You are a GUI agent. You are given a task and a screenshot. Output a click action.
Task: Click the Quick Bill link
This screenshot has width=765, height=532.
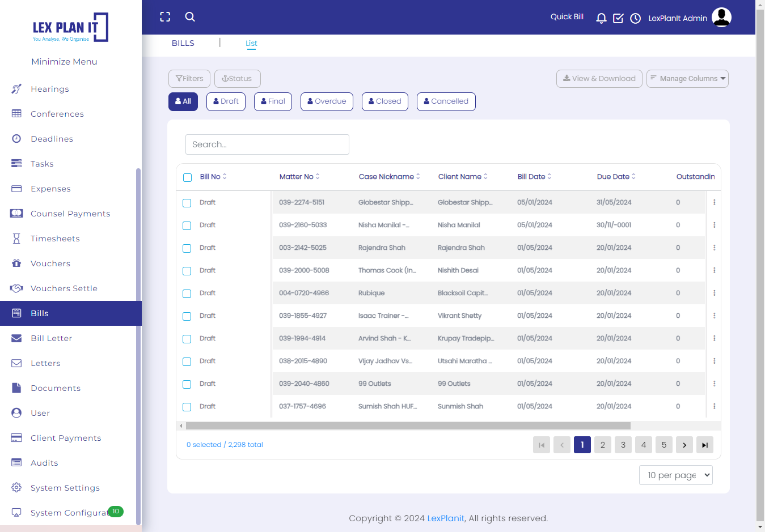tap(567, 17)
